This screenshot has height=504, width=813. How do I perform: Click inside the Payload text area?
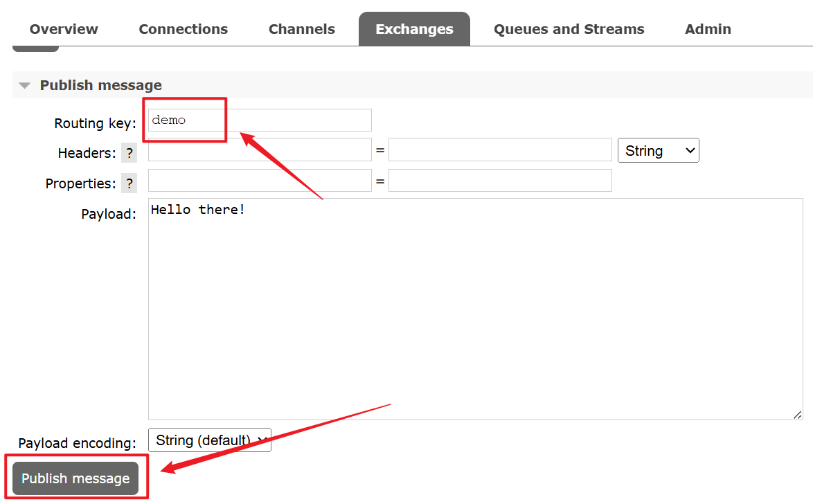pos(474,312)
